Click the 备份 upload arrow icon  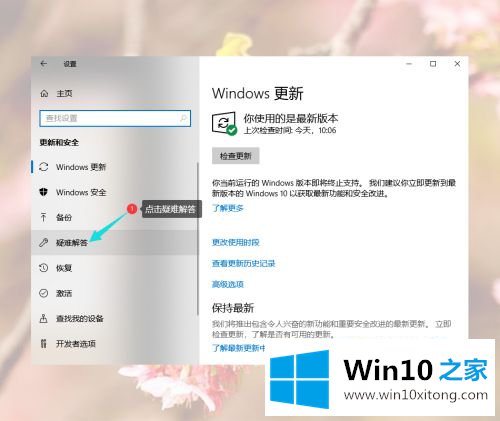coord(44,217)
